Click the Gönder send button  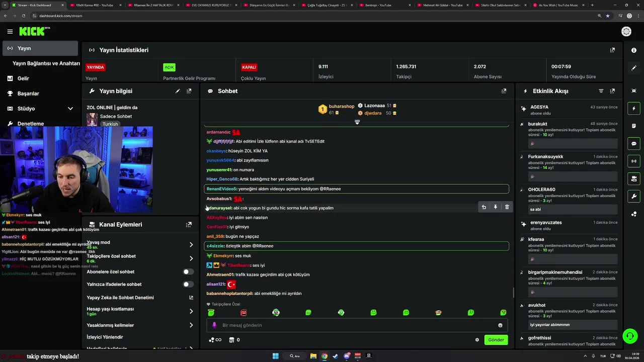[x=496, y=340]
